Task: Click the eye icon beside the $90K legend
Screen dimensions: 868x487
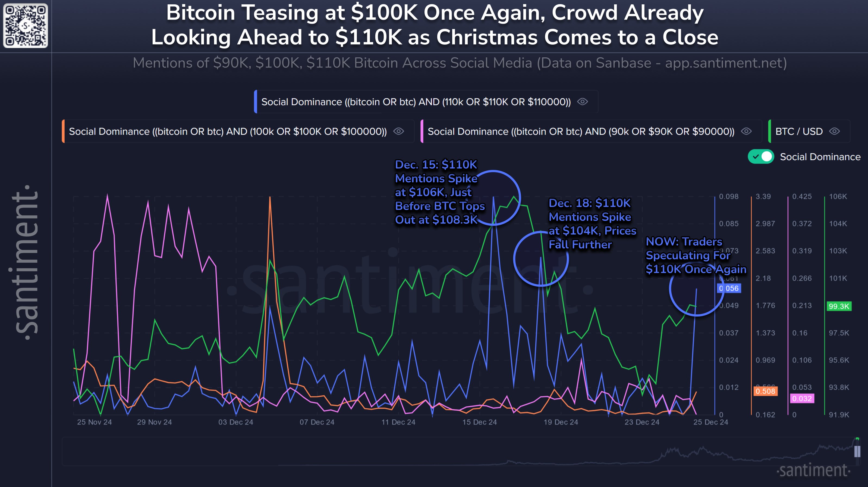Action: pyautogui.click(x=746, y=132)
